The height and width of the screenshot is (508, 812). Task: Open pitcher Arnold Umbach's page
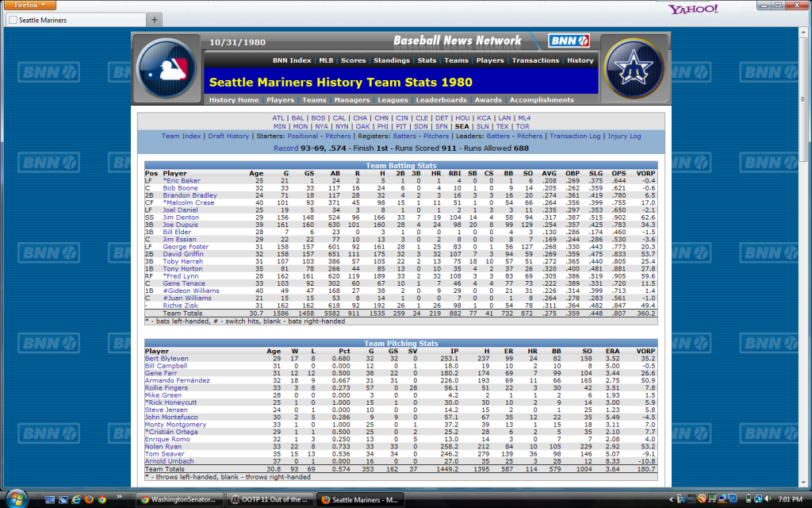(170, 461)
